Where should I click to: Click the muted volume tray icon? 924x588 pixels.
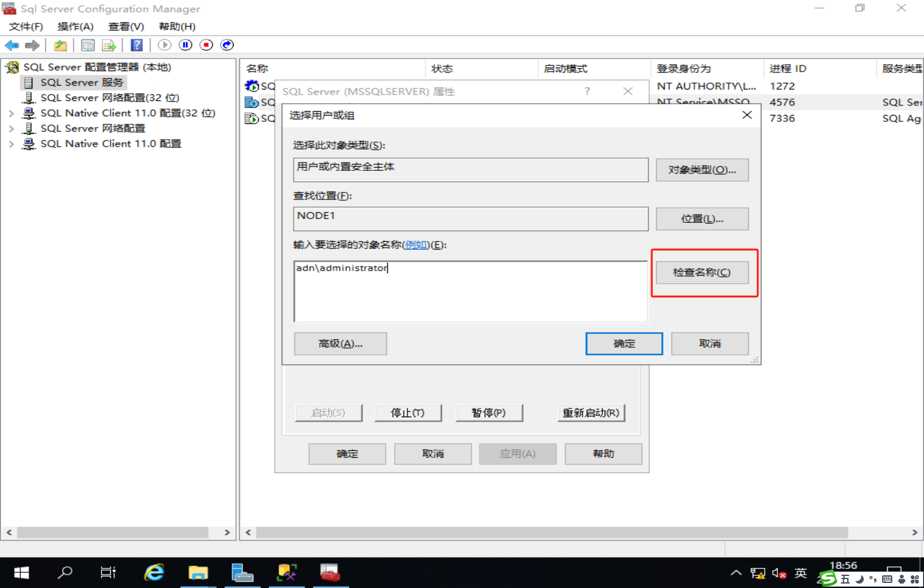coord(779,573)
